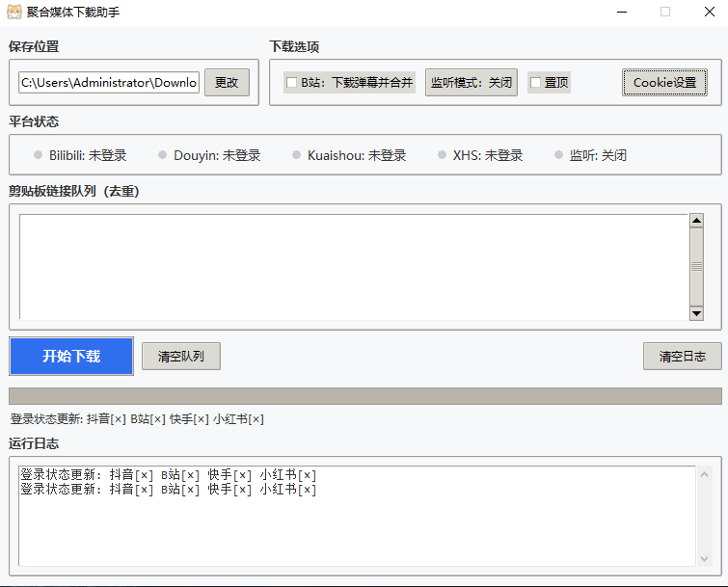The height and width of the screenshot is (587, 728).
Task: Click the gray download progress bar
Action: click(x=364, y=396)
